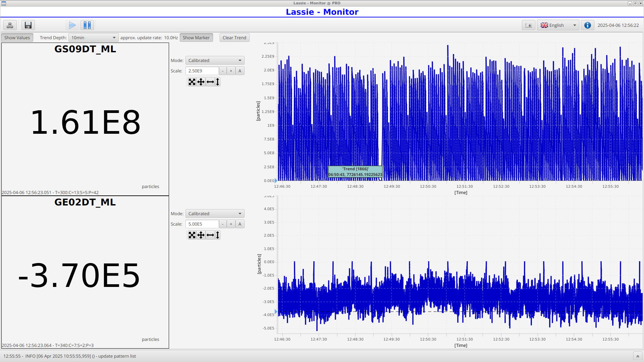Click the save floppy disk icon
The image size is (644, 362).
[x=28, y=25]
